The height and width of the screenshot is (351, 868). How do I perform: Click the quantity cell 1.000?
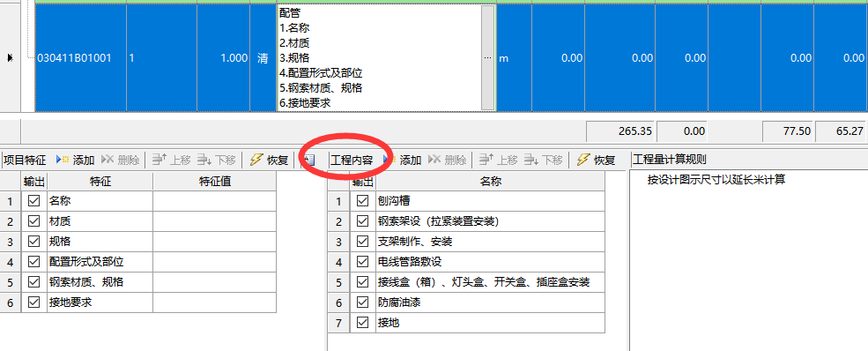click(223, 57)
